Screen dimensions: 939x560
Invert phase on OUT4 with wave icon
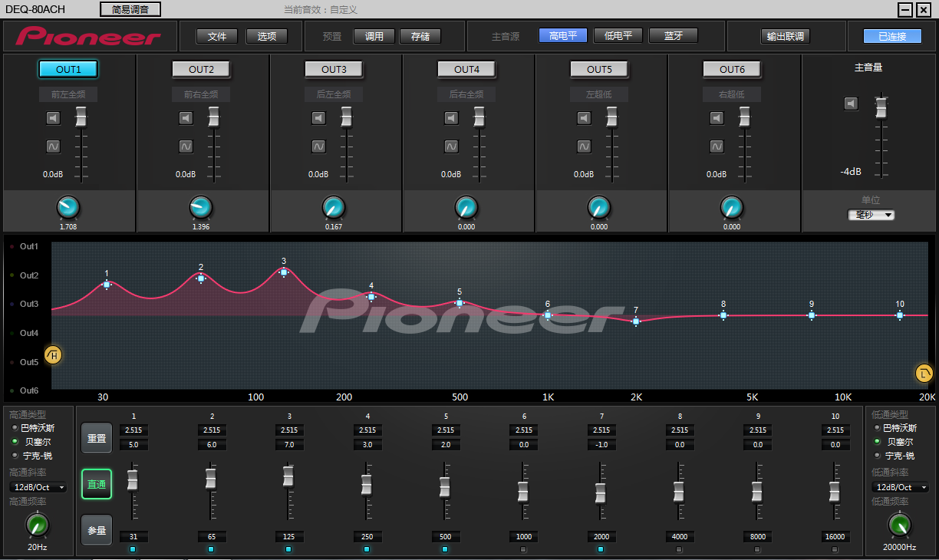click(451, 146)
